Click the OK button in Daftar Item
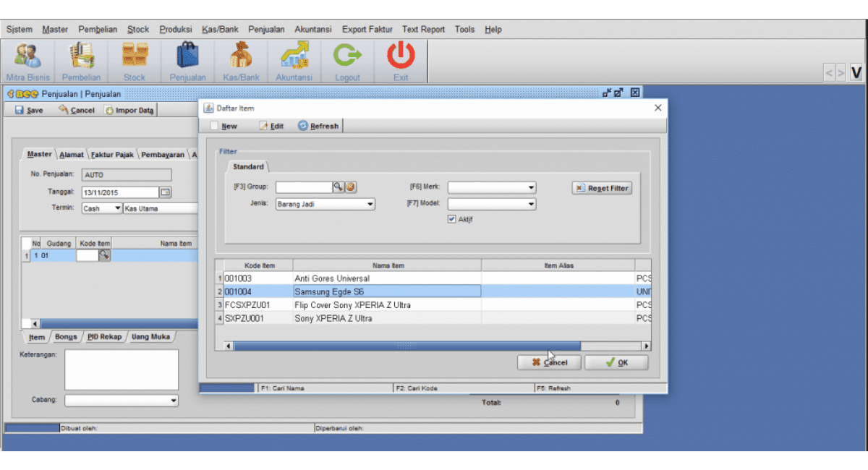Image resolution: width=868 pixels, height=470 pixels. tap(616, 362)
